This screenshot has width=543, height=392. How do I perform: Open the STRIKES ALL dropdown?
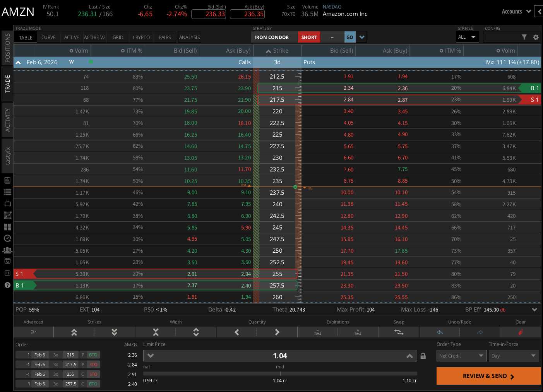pos(467,37)
